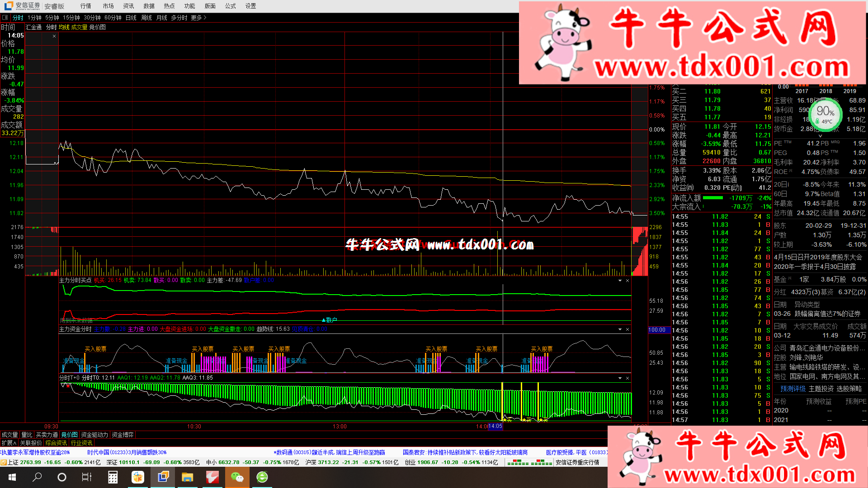The height and width of the screenshot is (488, 868).
Task: Collapse the 扩展 panel toggle
Action: pos(9,443)
